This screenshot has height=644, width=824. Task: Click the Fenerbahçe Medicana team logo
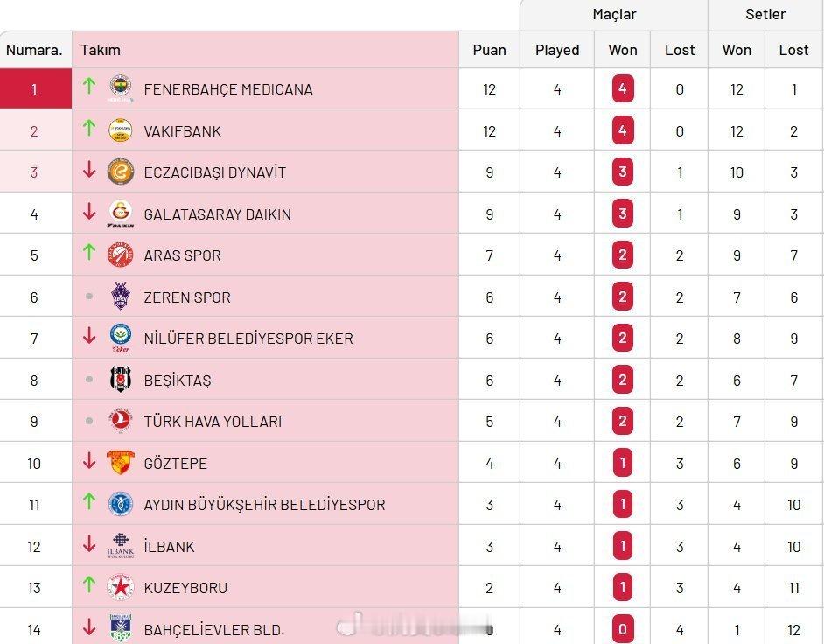(121, 88)
